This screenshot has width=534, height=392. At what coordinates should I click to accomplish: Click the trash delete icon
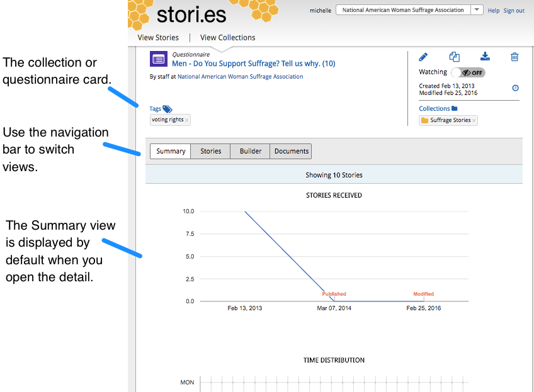pos(514,57)
